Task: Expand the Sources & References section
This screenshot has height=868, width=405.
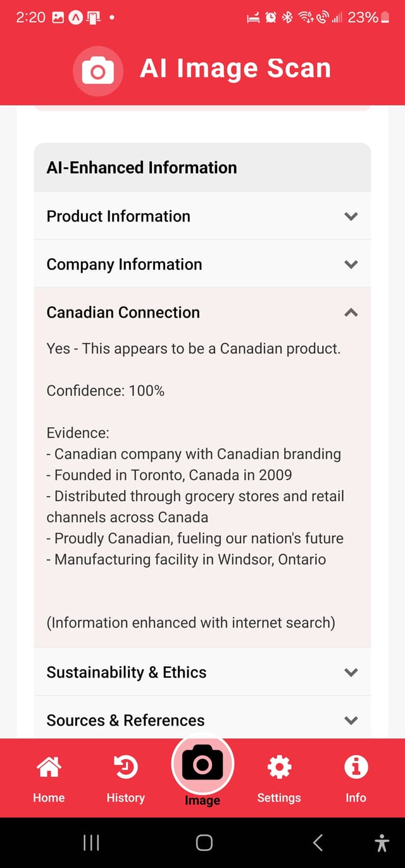Action: click(x=202, y=720)
